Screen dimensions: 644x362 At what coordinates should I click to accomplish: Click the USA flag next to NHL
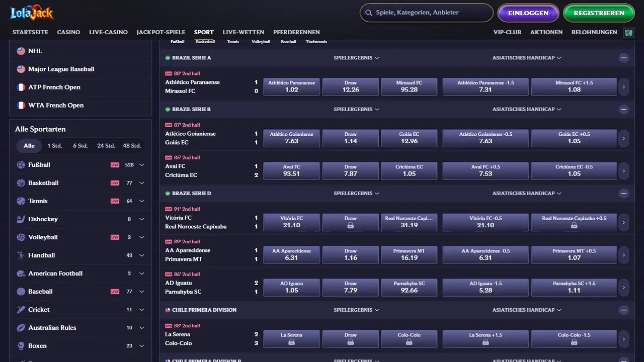(x=21, y=51)
